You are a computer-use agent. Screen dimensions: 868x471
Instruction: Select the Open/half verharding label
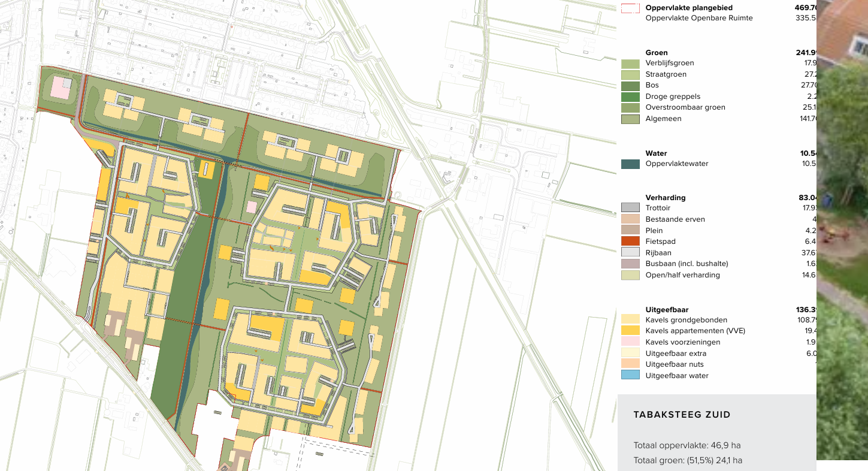pos(682,275)
